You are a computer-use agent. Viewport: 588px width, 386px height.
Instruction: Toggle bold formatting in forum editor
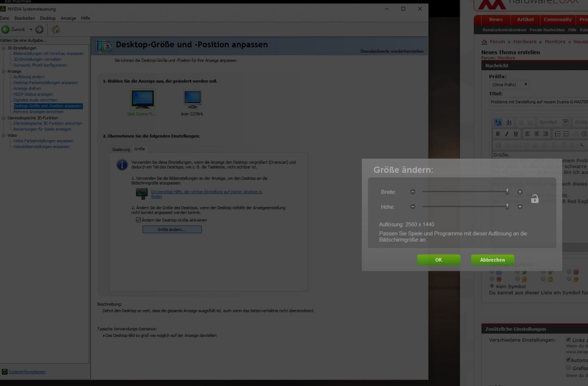click(x=498, y=134)
